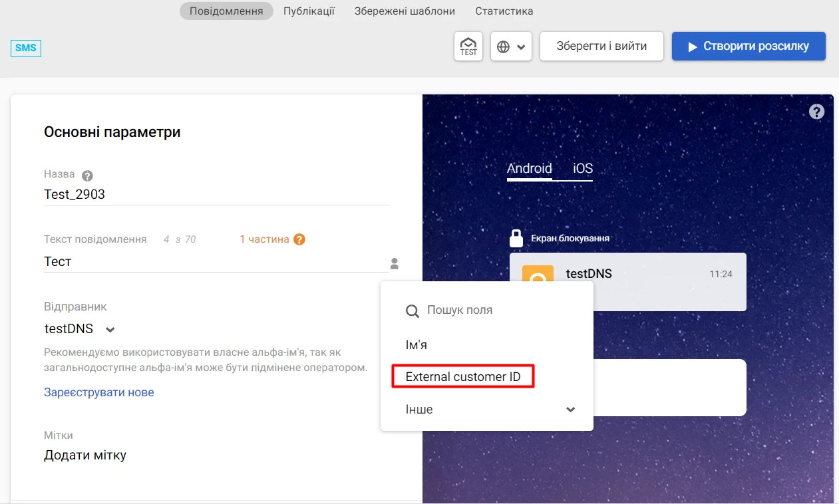Click the lock icon on lock screen preview
839x504 pixels.
click(x=516, y=238)
